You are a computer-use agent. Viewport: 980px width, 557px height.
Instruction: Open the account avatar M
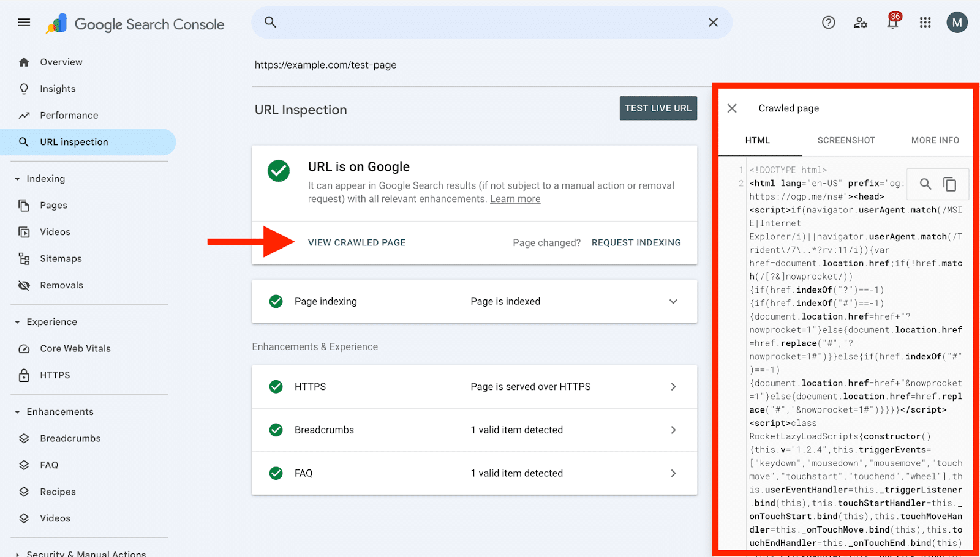(957, 23)
